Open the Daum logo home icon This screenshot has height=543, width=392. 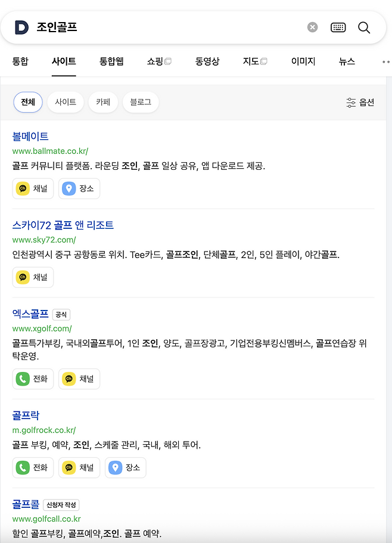pyautogui.click(x=21, y=27)
